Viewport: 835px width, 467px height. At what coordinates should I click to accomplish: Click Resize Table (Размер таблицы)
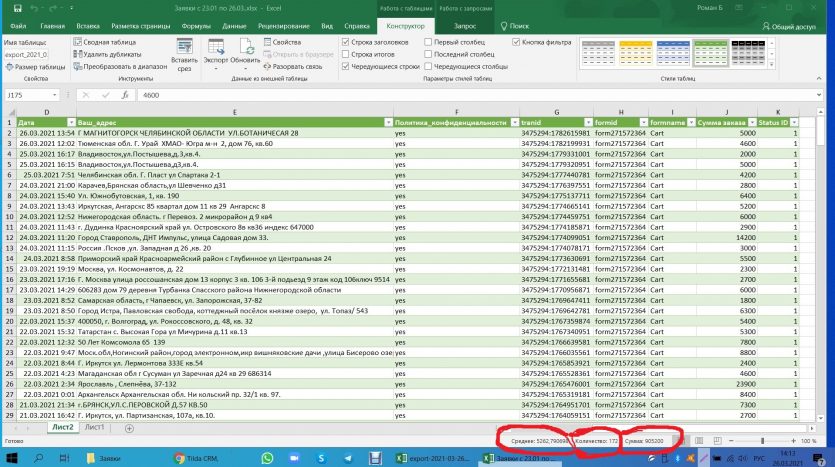(34, 66)
